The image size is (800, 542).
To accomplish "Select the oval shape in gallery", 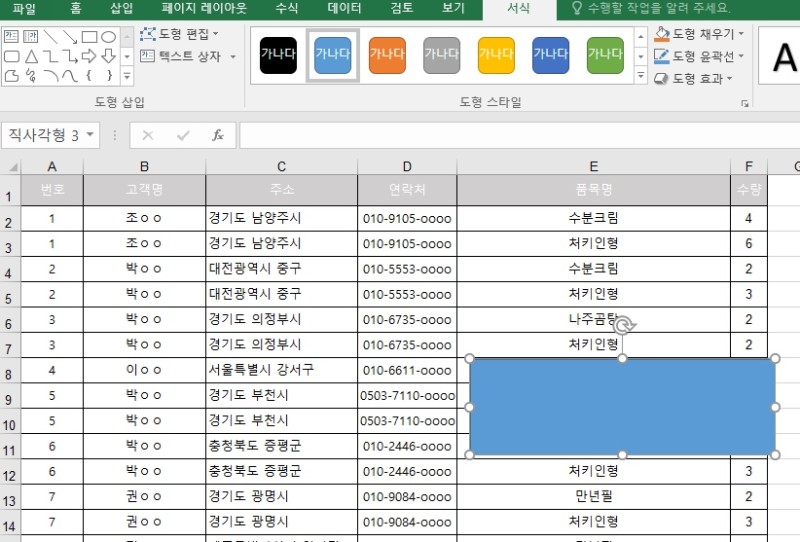I will click(108, 36).
